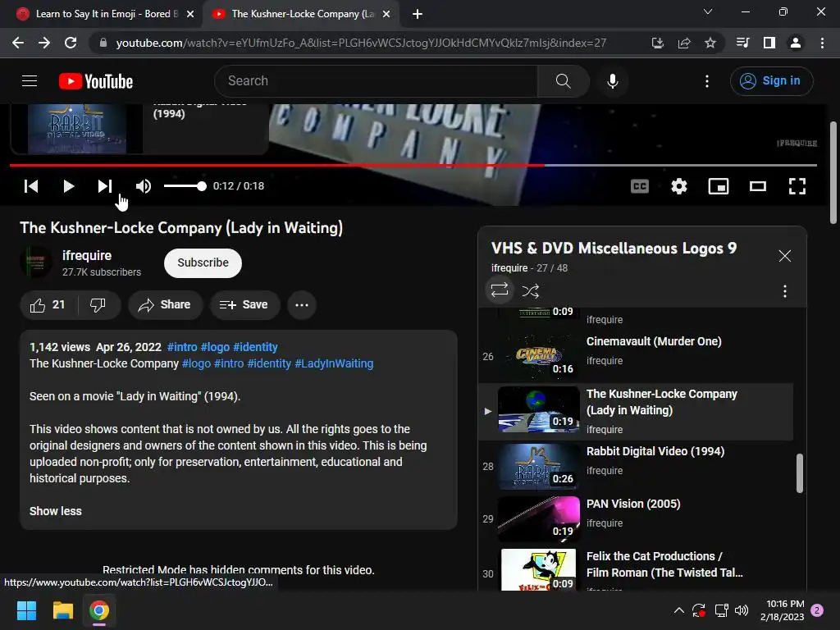
Task: Click the search magnifier button
Action: (x=563, y=81)
